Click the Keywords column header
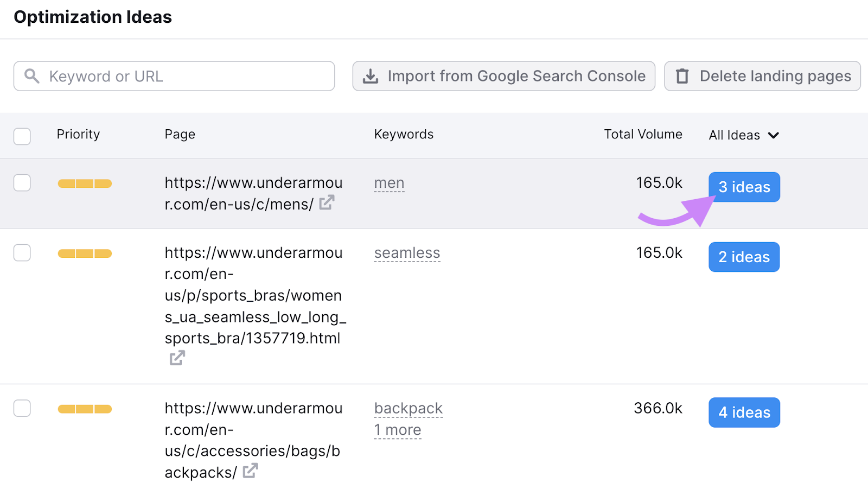Image resolution: width=868 pixels, height=495 pixels. click(404, 135)
